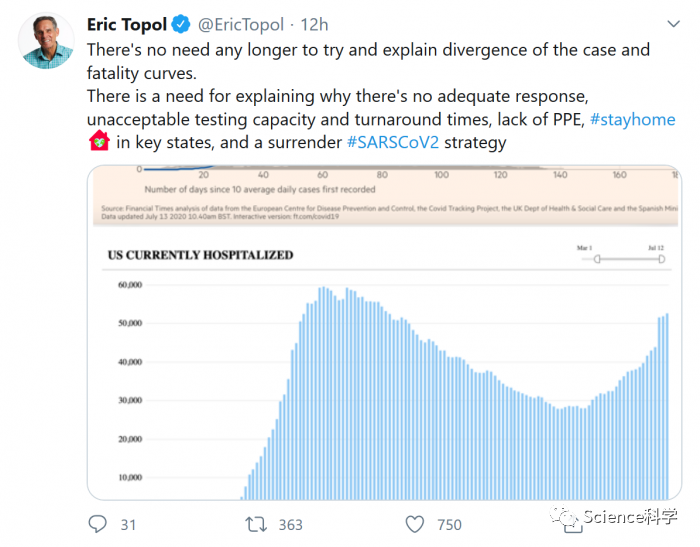Click the 12h tweet timestamp

314,25
